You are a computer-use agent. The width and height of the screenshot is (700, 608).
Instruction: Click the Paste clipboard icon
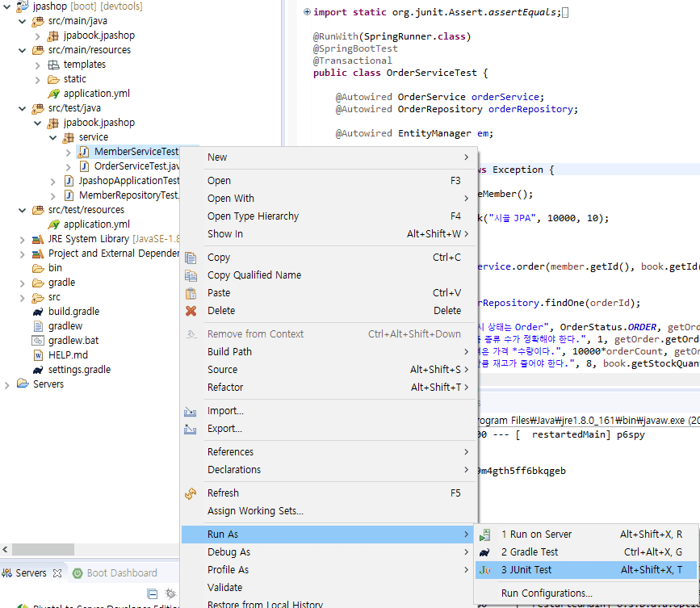point(191,293)
